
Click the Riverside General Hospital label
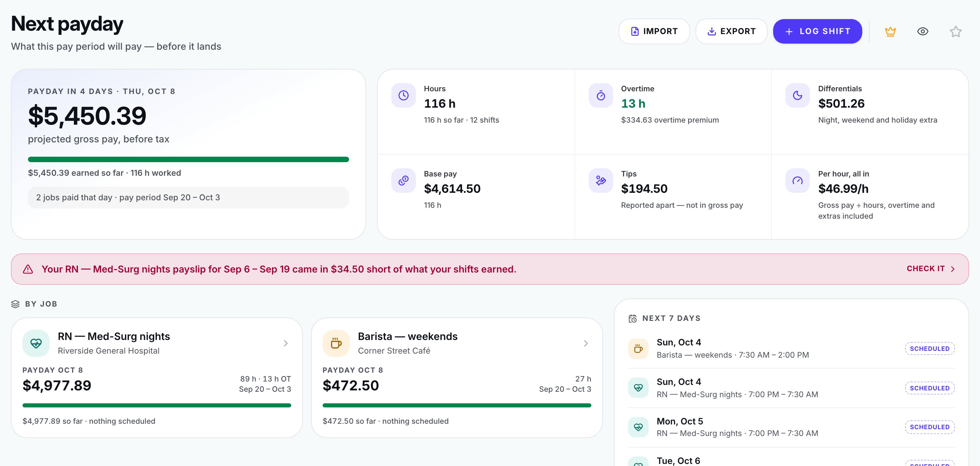click(x=109, y=351)
